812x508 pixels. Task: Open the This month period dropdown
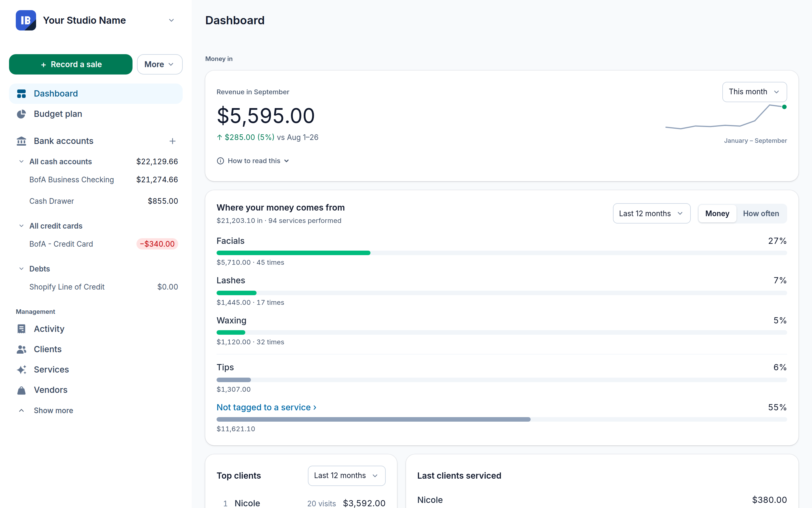pos(754,92)
